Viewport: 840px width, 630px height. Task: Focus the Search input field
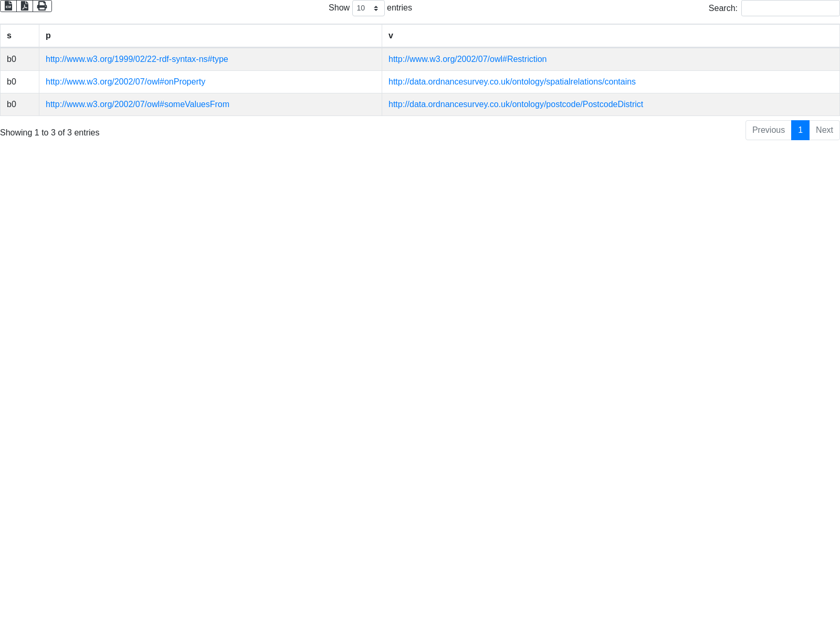790,8
